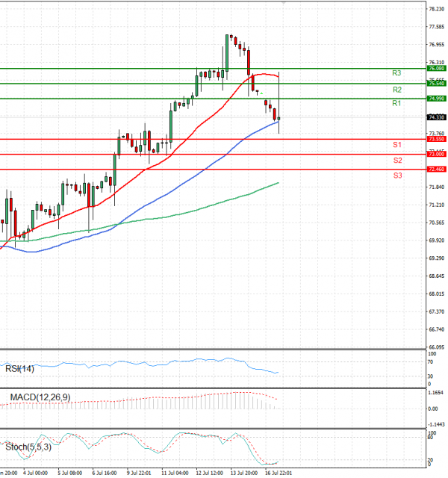Select the red 73.550 price tag
448x478 pixels.
[436, 139]
